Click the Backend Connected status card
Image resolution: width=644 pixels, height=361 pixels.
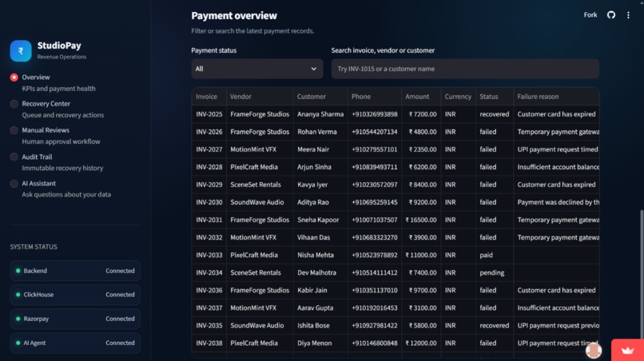75,271
